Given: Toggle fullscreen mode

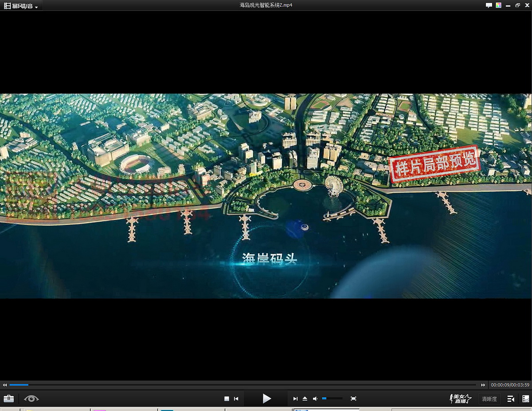Looking at the screenshot, I should [x=353, y=399].
